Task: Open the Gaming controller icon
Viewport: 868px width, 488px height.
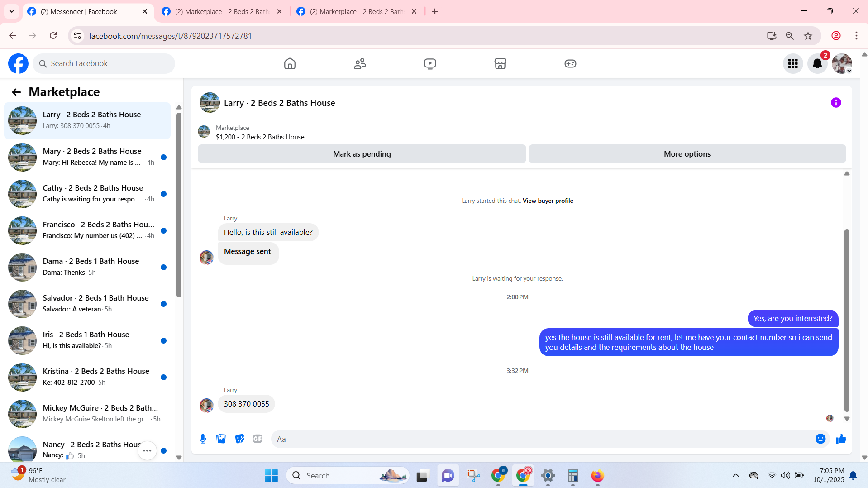Action: 570,64
